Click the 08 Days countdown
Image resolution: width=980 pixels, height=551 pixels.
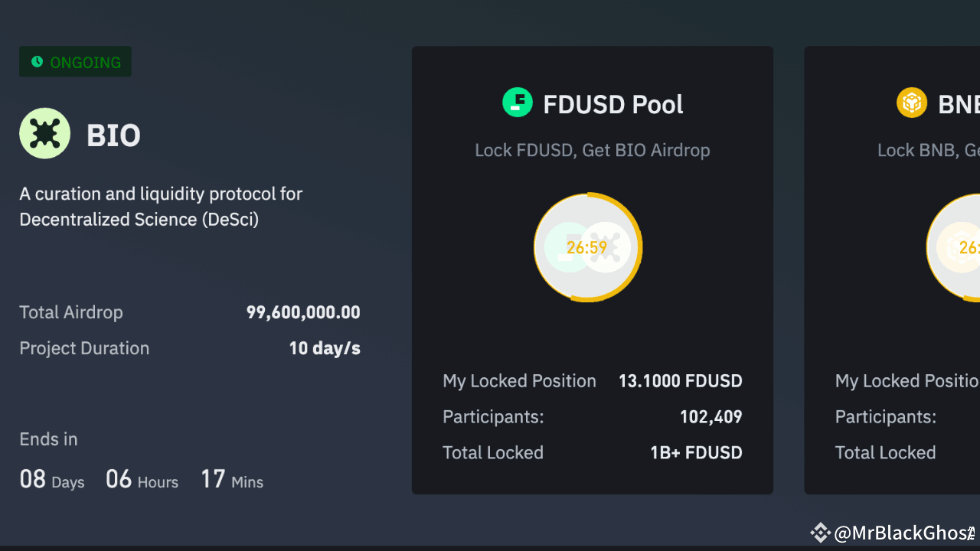51,480
